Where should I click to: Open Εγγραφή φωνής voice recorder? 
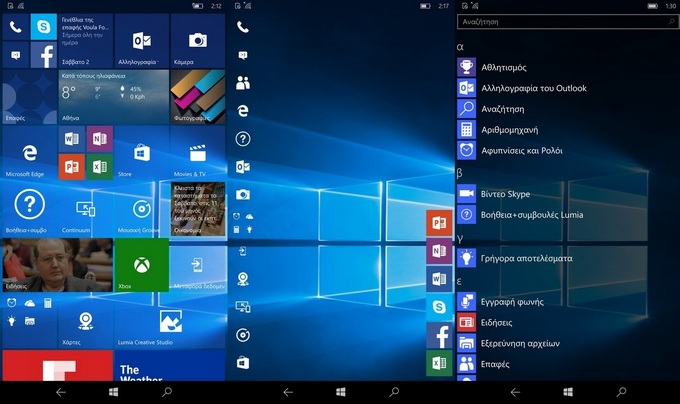501,301
